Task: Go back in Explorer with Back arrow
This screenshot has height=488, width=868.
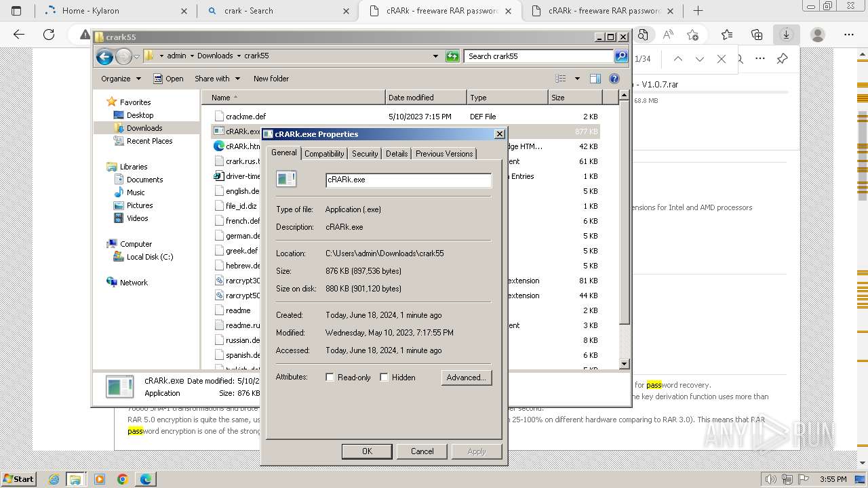Action: click(x=104, y=56)
